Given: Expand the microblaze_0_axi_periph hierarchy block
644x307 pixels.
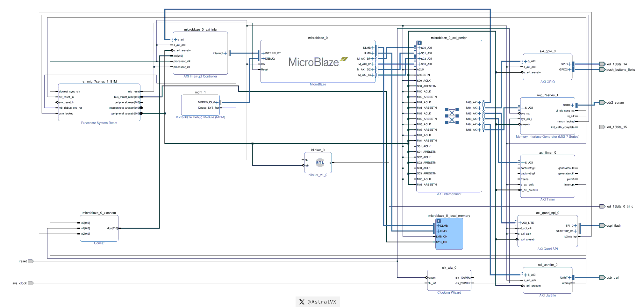Looking at the screenshot, I should pos(419,43).
